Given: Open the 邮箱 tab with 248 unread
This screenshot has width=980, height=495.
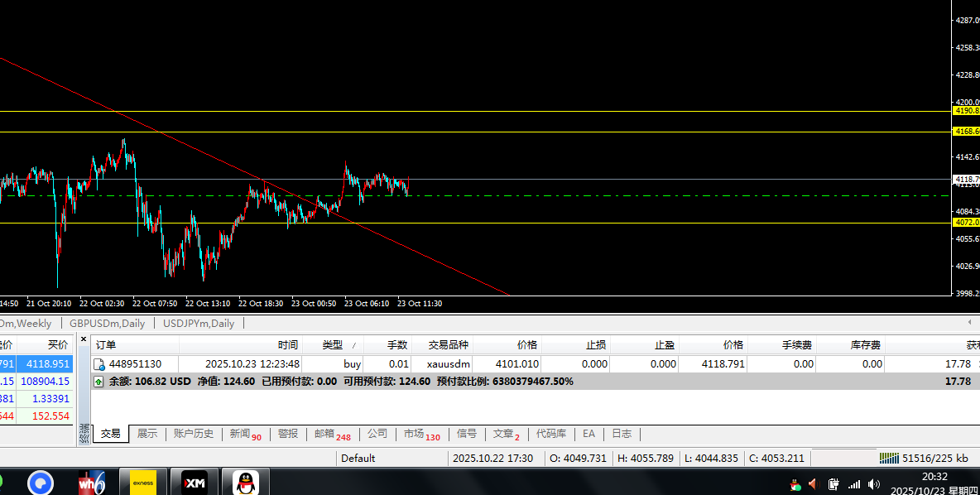Looking at the screenshot, I should tap(331, 434).
